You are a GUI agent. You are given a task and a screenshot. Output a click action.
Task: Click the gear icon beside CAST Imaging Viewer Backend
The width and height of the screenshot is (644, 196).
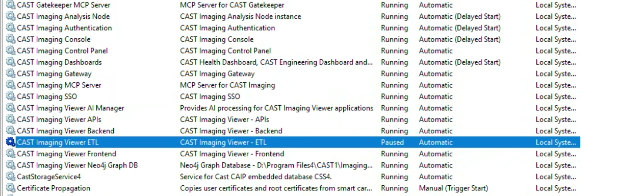click(x=10, y=131)
